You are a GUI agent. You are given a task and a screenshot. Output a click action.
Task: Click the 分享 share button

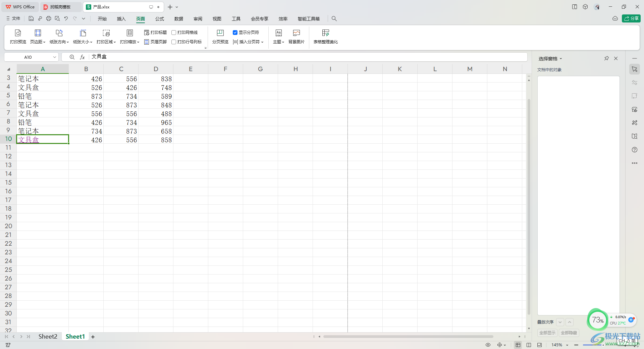pyautogui.click(x=631, y=18)
